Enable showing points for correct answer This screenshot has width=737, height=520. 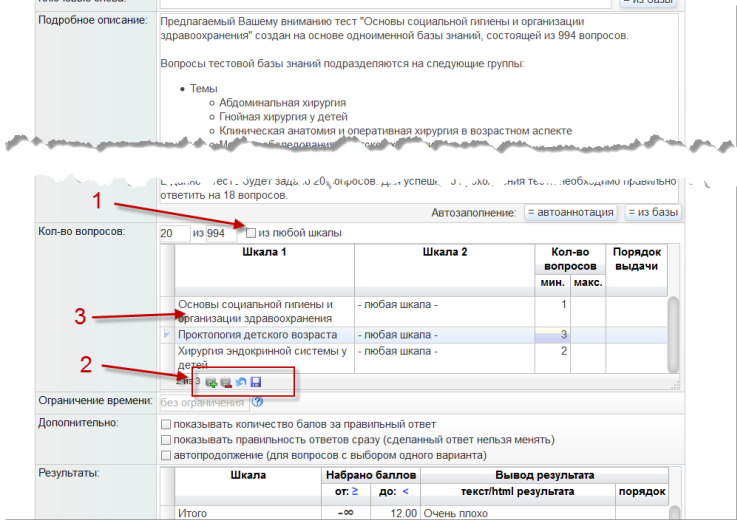pyautogui.click(x=165, y=424)
